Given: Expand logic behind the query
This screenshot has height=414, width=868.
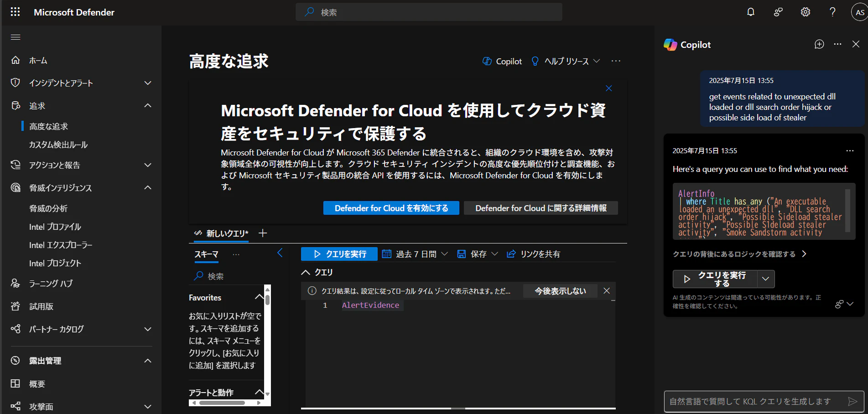Looking at the screenshot, I should (x=740, y=254).
